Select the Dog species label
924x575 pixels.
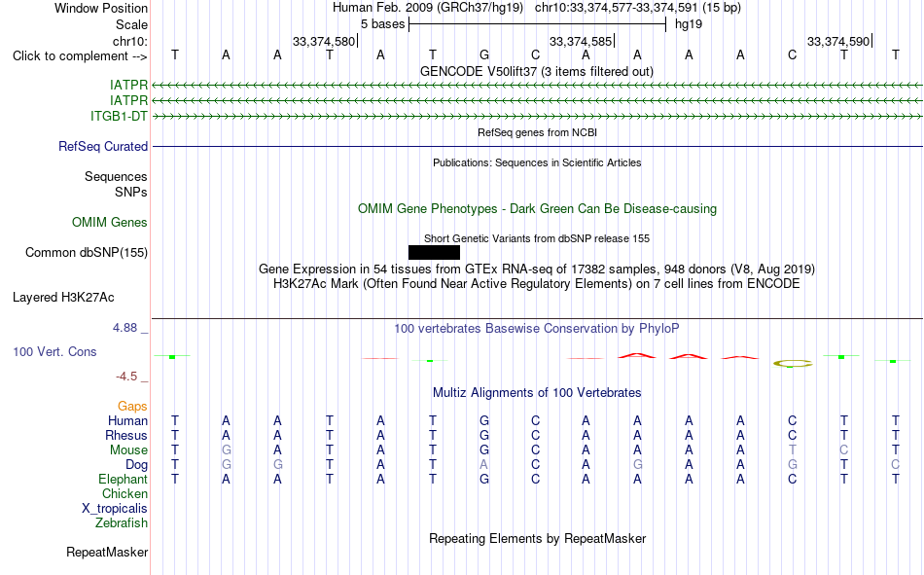point(136,465)
